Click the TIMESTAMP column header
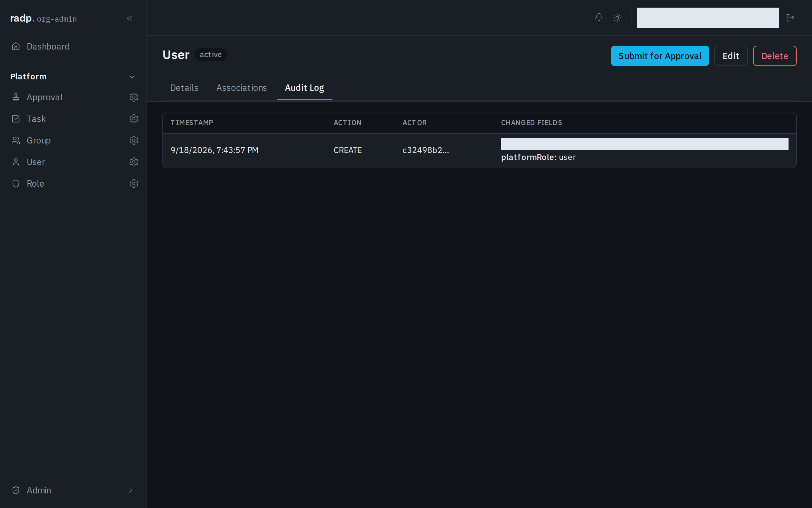The width and height of the screenshot is (812, 508). pyautogui.click(x=192, y=123)
